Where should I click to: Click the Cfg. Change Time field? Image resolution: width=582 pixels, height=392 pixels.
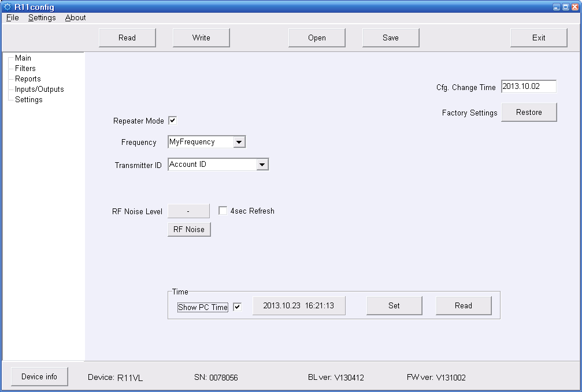[x=528, y=87]
